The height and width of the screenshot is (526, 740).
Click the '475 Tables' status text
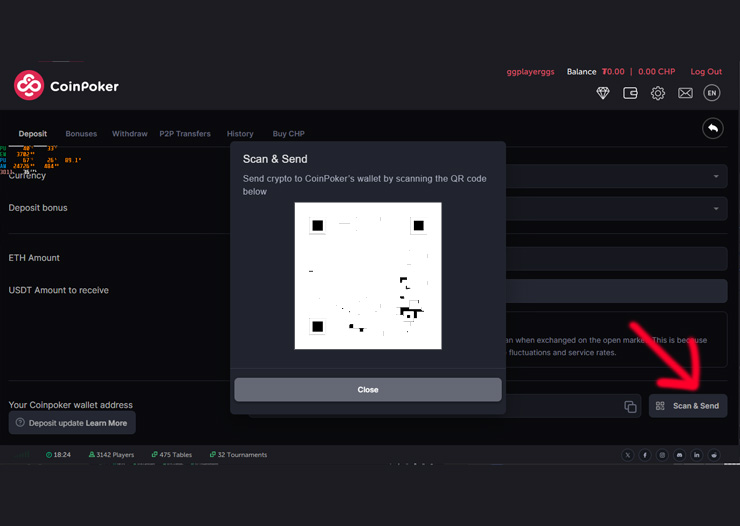[x=176, y=455]
